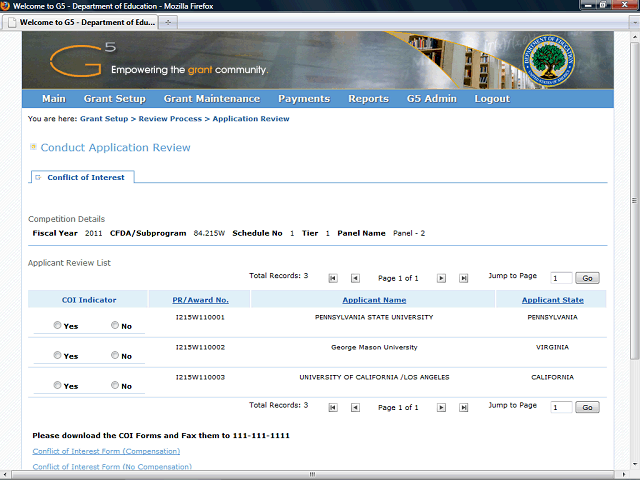
Task: Jump to last page in top pagination
Action: [x=463, y=278]
